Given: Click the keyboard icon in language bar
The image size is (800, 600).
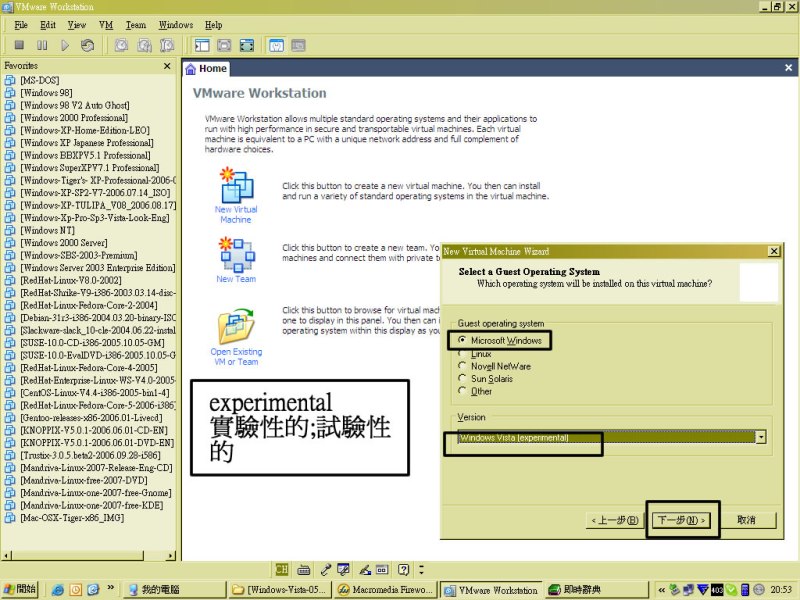Looking at the screenshot, I should (304, 569).
